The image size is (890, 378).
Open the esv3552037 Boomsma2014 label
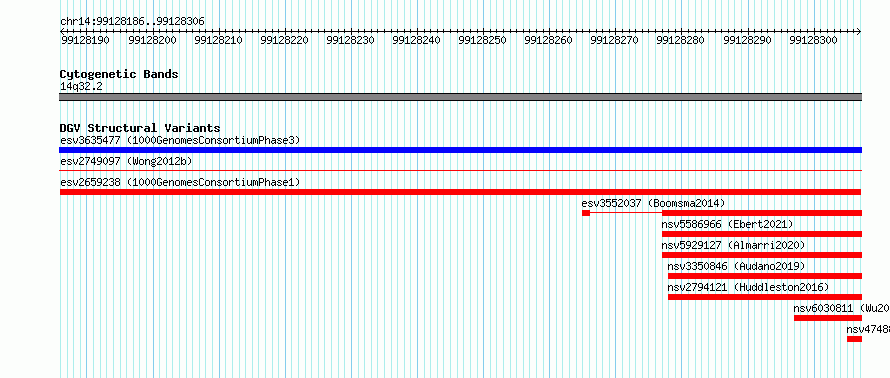click(653, 203)
